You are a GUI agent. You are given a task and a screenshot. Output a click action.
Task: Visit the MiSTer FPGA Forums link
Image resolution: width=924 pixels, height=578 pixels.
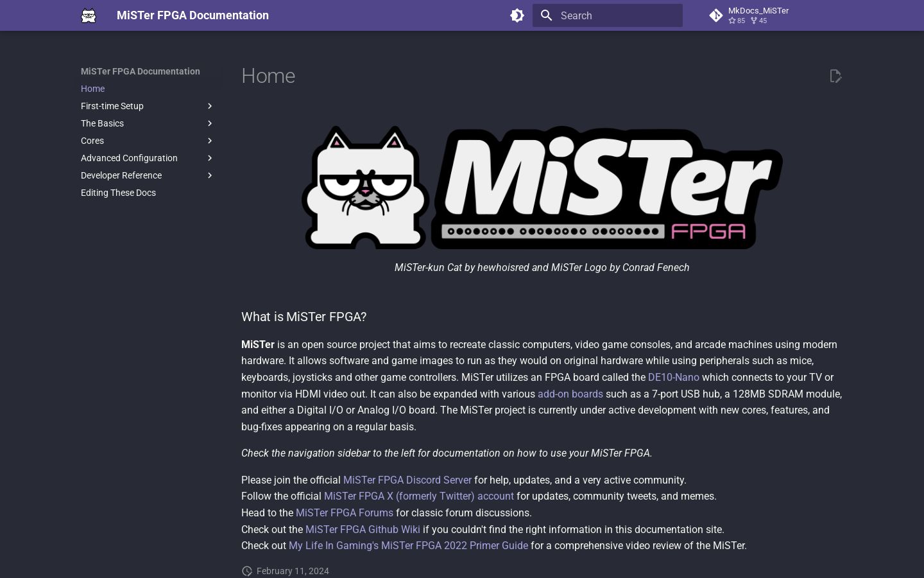pyautogui.click(x=345, y=513)
